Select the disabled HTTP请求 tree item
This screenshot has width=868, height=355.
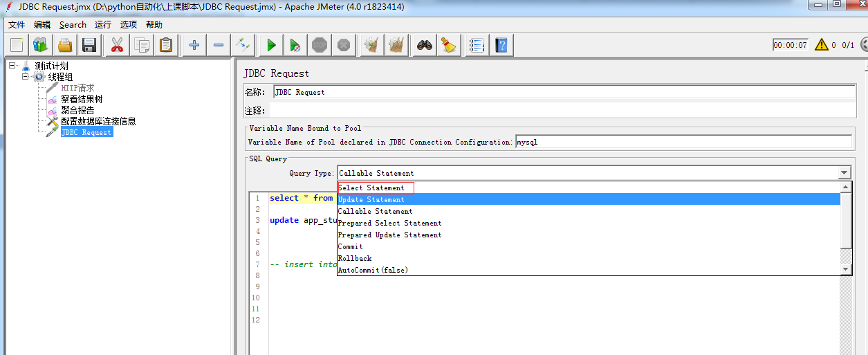(x=77, y=88)
